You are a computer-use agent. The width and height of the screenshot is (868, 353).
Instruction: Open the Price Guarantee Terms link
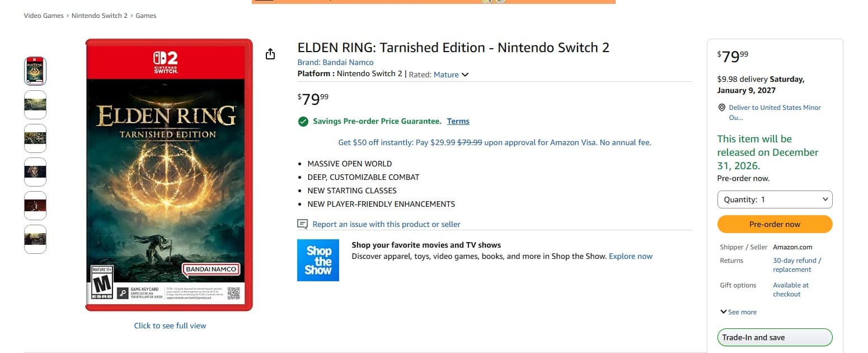pos(458,121)
